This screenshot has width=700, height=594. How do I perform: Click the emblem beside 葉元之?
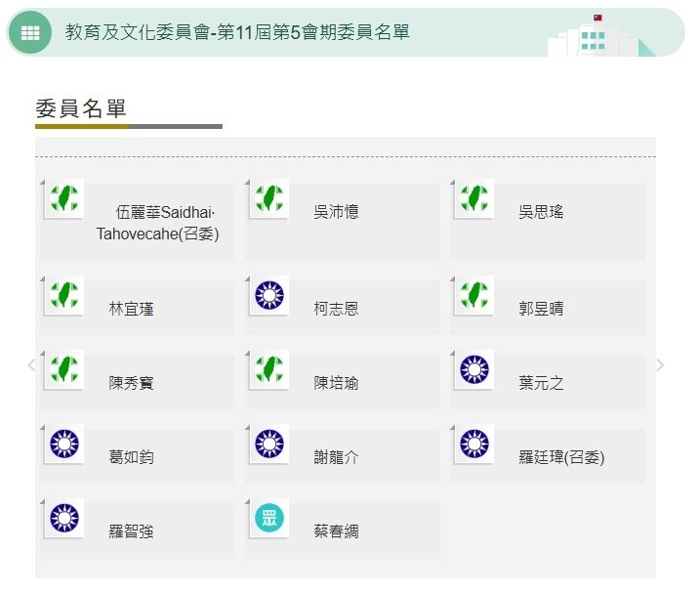click(474, 369)
